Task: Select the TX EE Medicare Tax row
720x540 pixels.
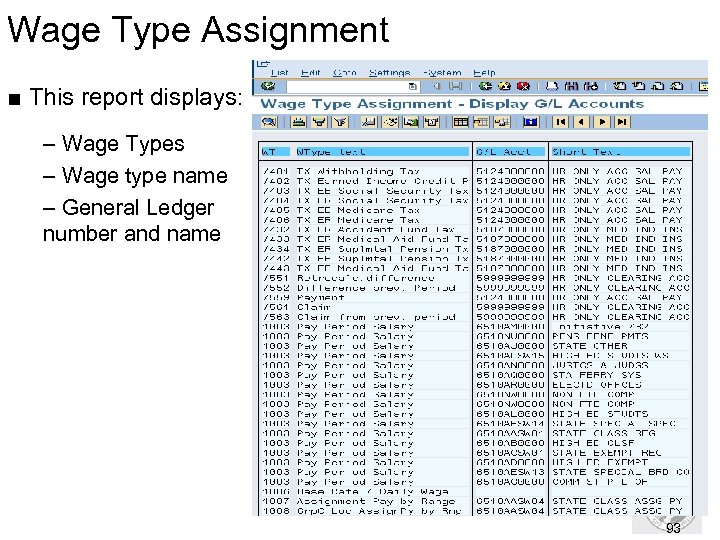Action: point(475,210)
